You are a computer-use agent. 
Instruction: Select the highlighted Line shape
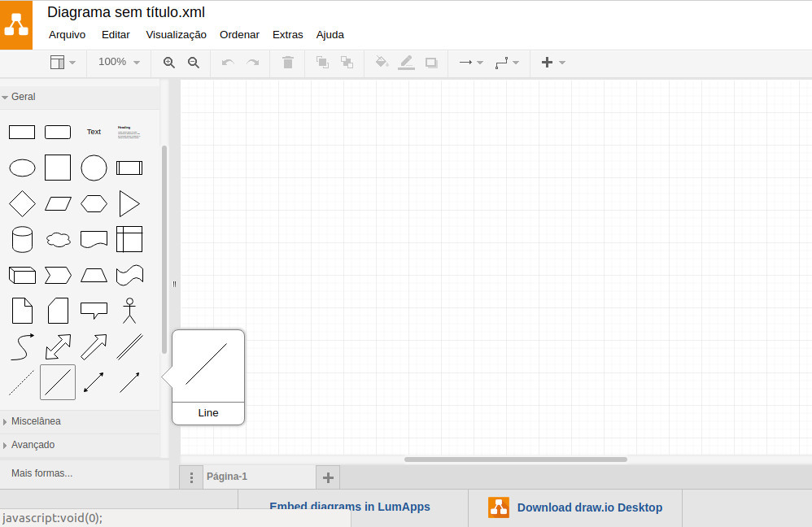point(58,382)
